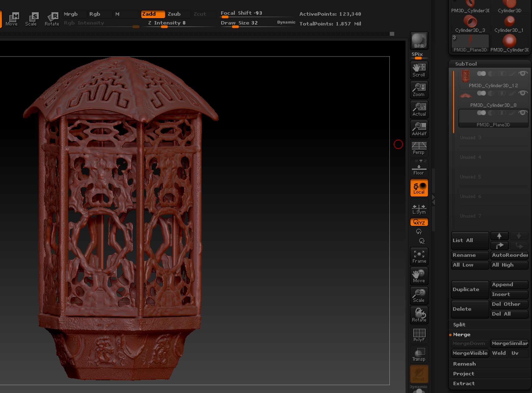
Task: Enable Mrgb paint mode
Action: (75, 14)
